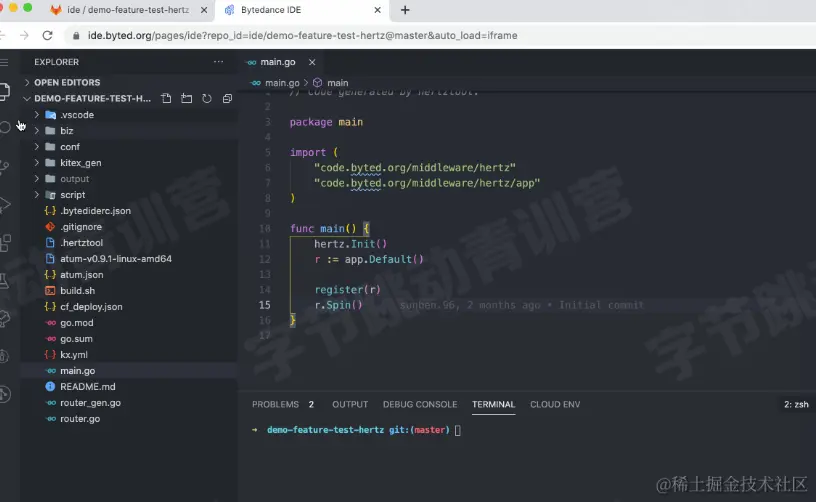Switch to the DEBUG CONSOLE tab
The image size is (816, 502).
point(420,404)
